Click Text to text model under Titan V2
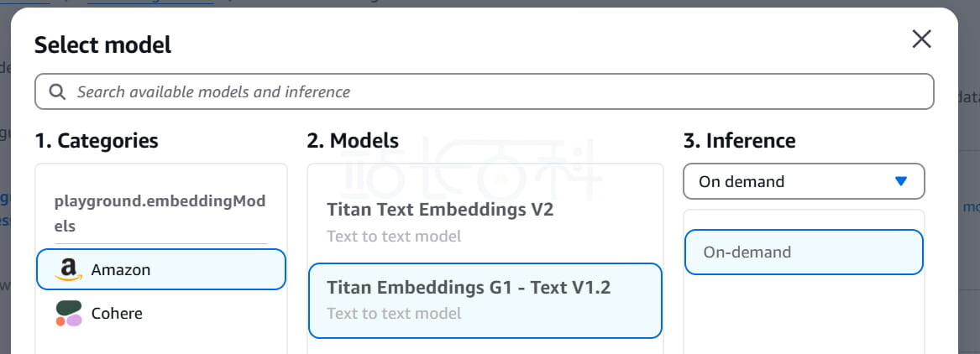The height and width of the screenshot is (354, 980). [x=394, y=237]
